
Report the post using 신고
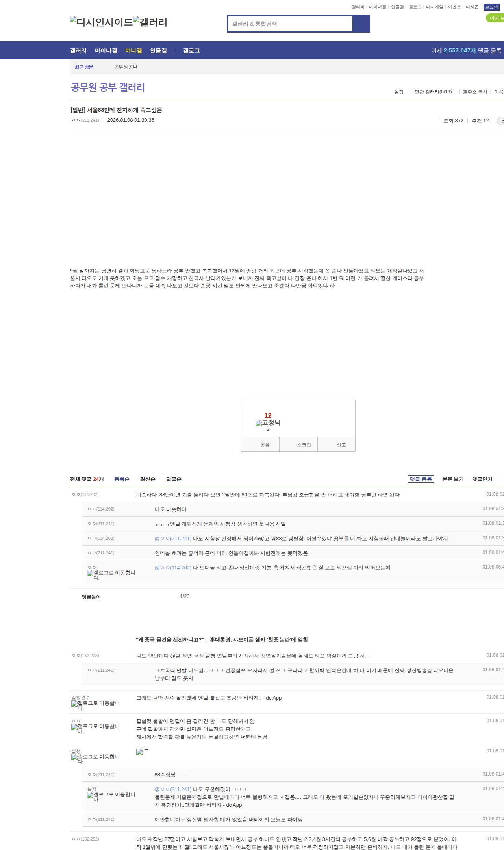(341, 445)
